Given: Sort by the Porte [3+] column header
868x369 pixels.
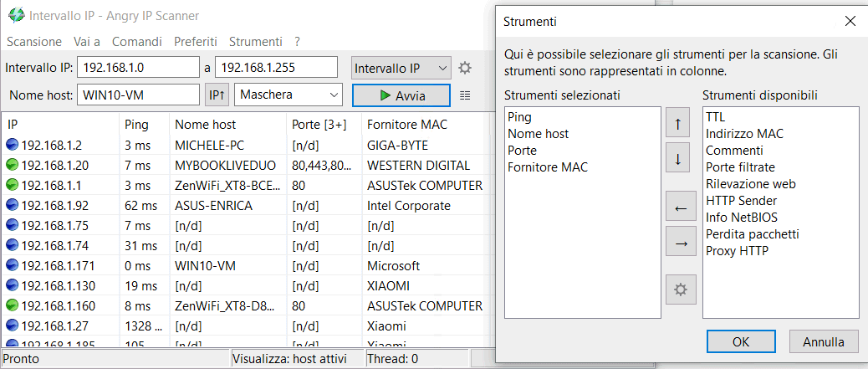Looking at the screenshot, I should click(x=324, y=125).
